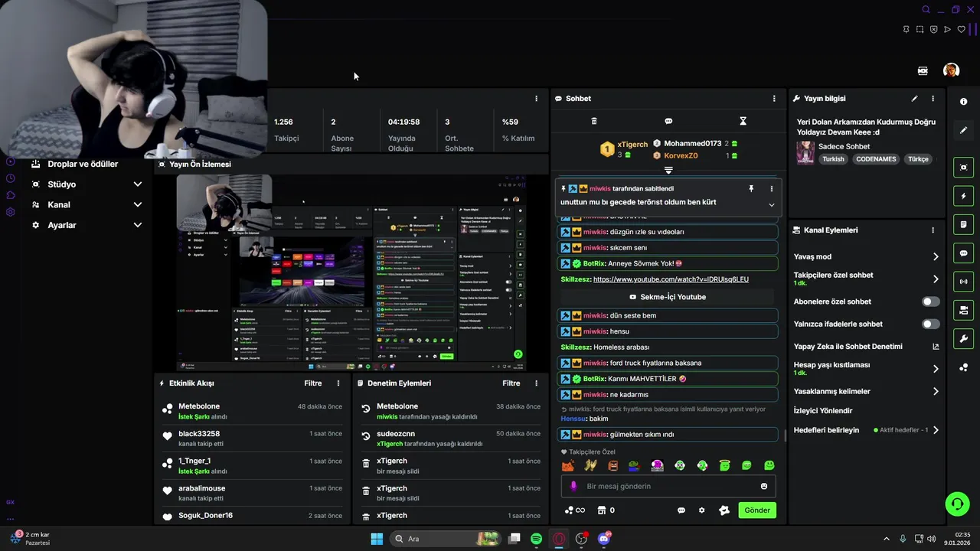Open Etkinlik Akışı three-dot menu

point(338,383)
